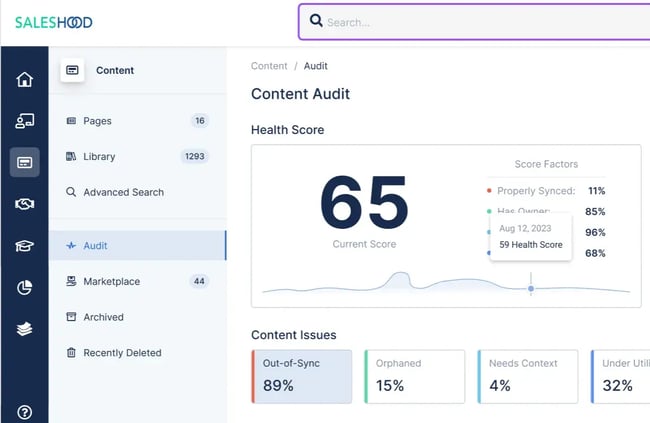Screen dimensions: 650x423
Task: Click the 96% score factor value
Action: 595,232
